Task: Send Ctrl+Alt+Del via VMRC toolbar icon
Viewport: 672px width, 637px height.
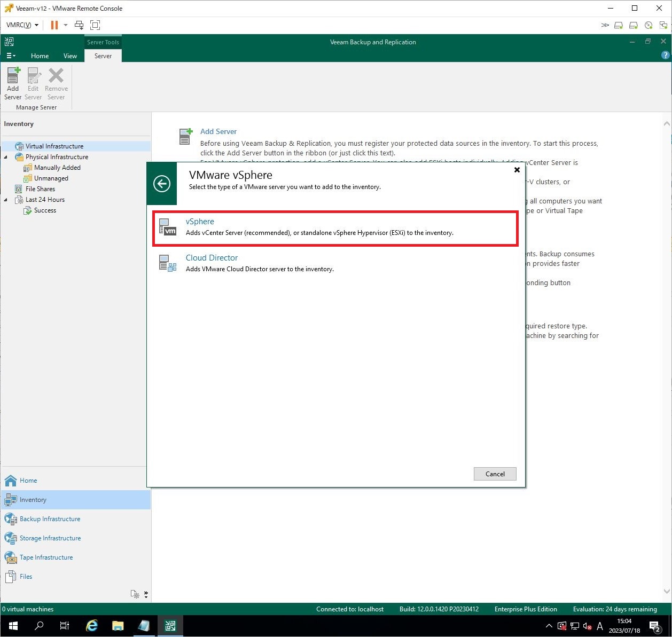Action: click(79, 25)
